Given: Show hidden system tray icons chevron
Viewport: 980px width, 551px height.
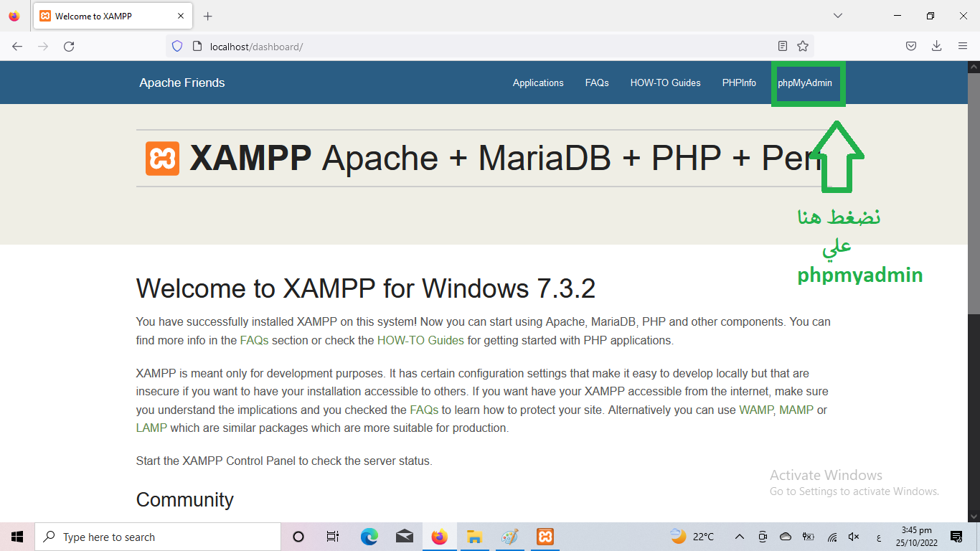Looking at the screenshot, I should [739, 537].
